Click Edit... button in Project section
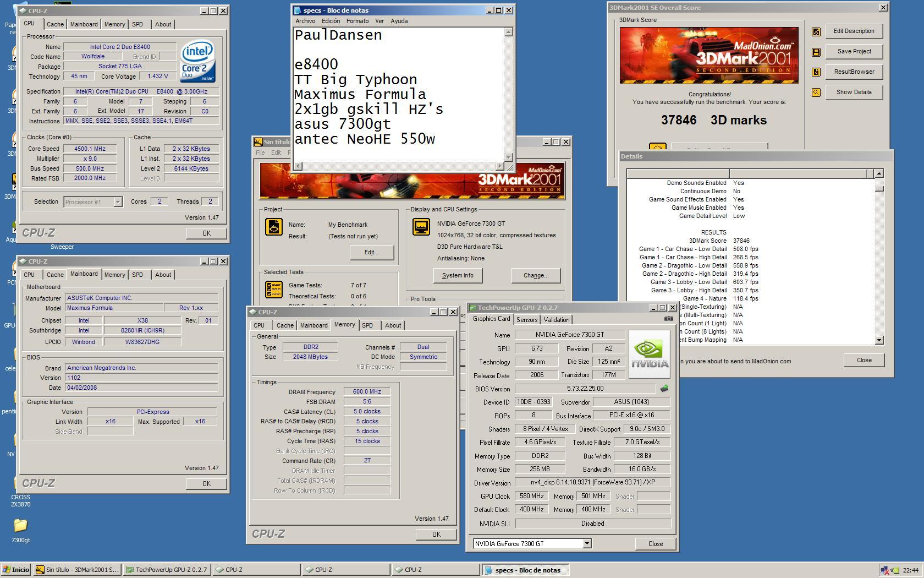Image resolution: width=924 pixels, height=578 pixels. pos(371,252)
